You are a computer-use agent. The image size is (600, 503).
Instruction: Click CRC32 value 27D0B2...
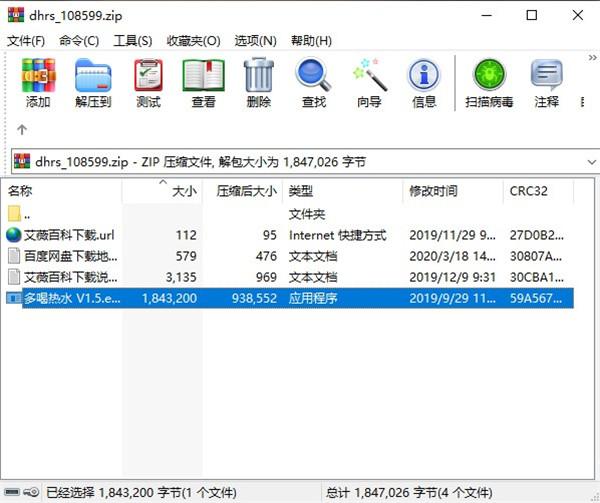coord(536,235)
